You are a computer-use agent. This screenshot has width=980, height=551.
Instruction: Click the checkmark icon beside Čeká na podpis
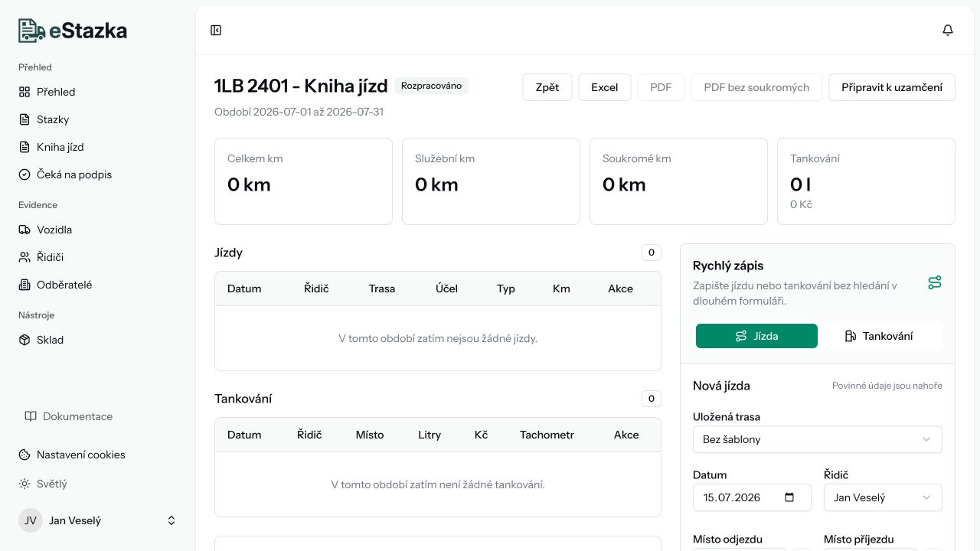point(24,174)
